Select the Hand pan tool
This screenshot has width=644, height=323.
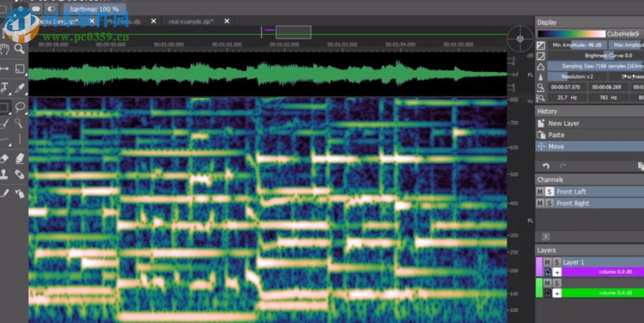coord(5,50)
